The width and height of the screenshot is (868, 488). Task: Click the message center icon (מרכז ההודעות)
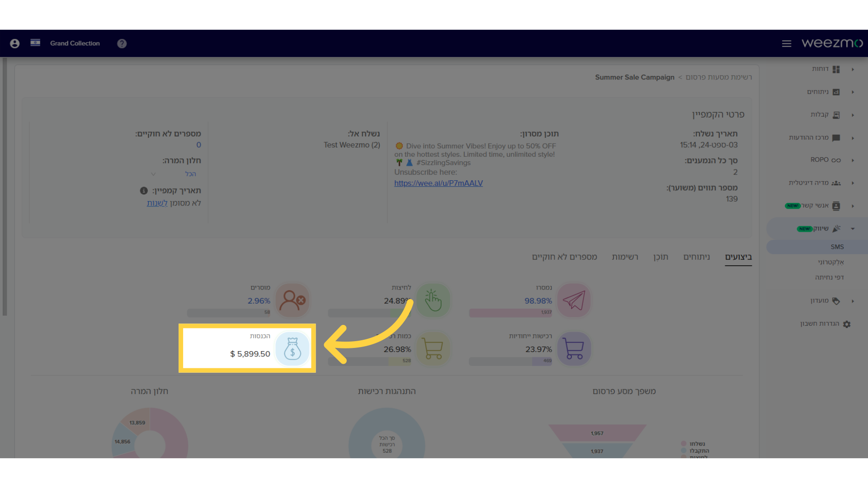point(836,138)
